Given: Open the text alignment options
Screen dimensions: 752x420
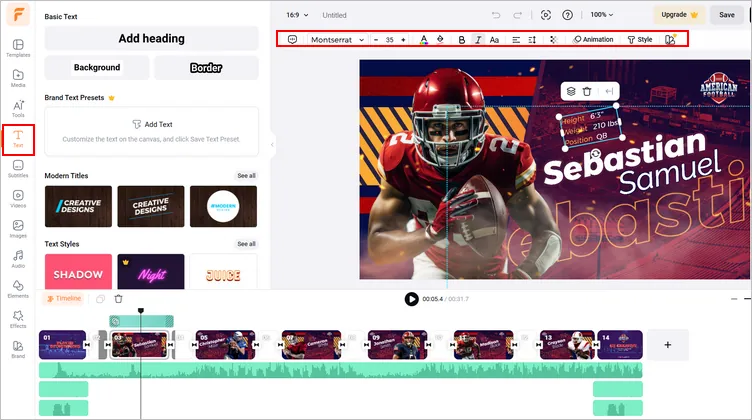Looking at the screenshot, I should pos(516,40).
